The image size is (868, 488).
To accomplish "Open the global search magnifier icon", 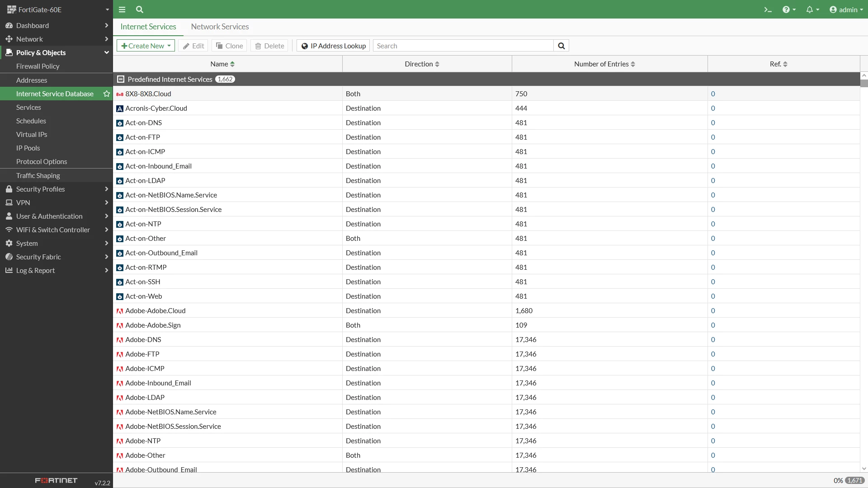I will 140,9.
